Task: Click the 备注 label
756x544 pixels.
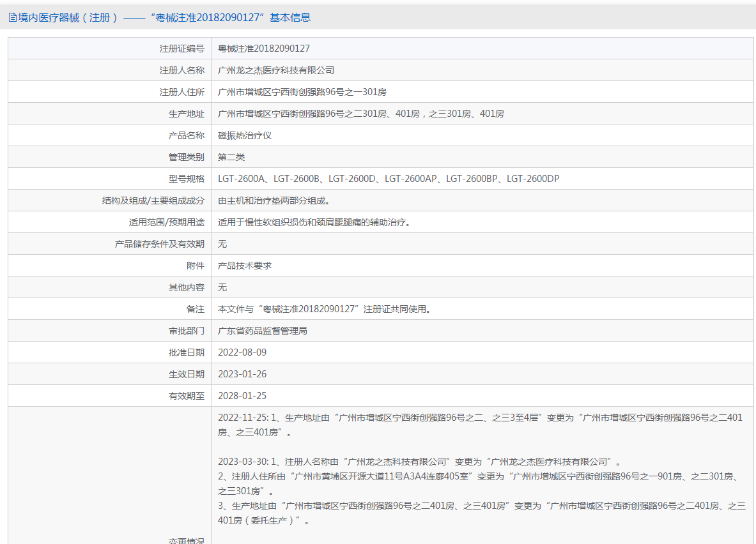Action: tap(196, 309)
